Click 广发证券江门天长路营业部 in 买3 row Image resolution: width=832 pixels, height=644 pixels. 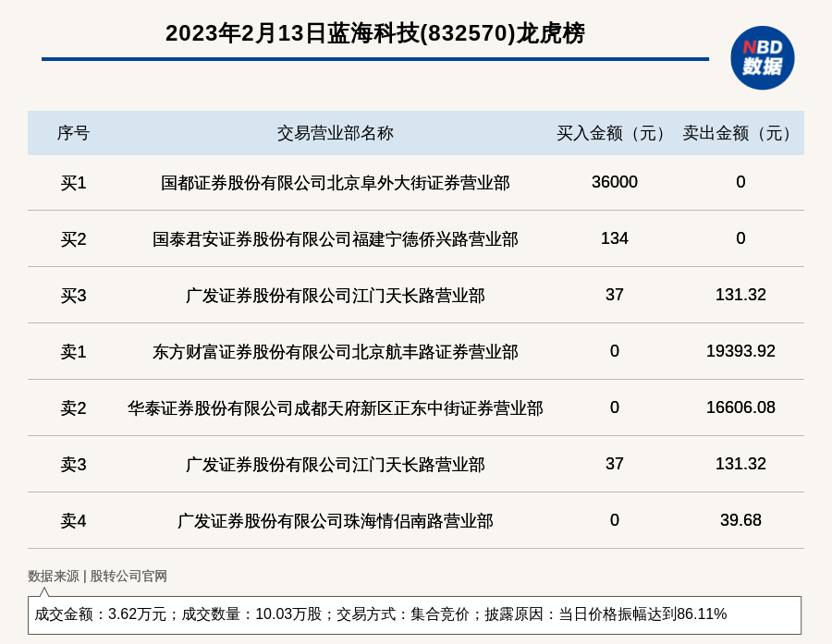pos(336,296)
